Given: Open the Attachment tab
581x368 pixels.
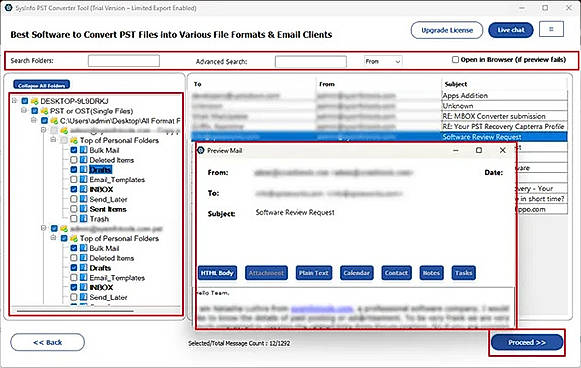Looking at the screenshot, I should (x=266, y=273).
